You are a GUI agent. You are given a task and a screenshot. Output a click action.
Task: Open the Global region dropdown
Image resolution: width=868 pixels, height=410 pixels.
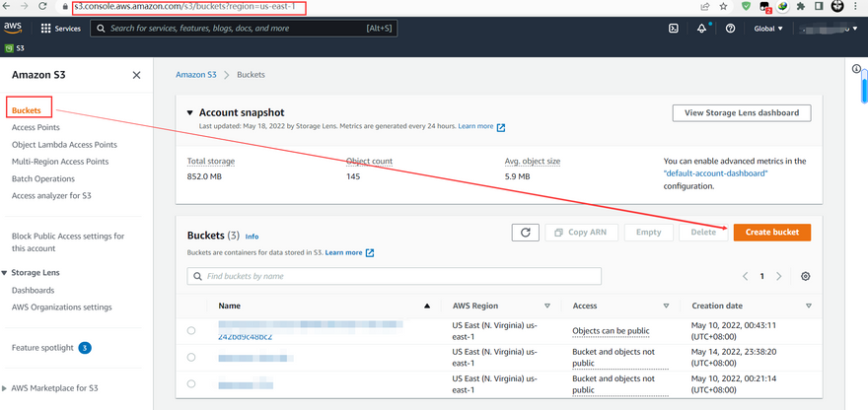pyautogui.click(x=768, y=29)
